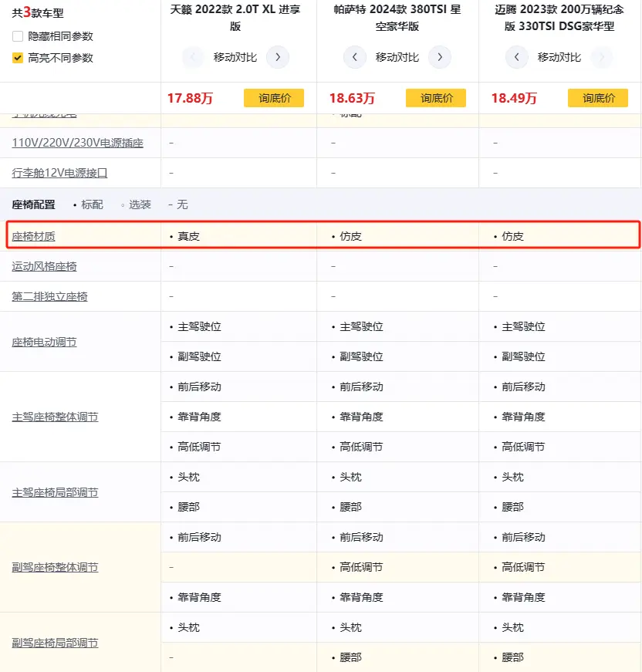Click 18.63万 price text

pyautogui.click(x=352, y=98)
